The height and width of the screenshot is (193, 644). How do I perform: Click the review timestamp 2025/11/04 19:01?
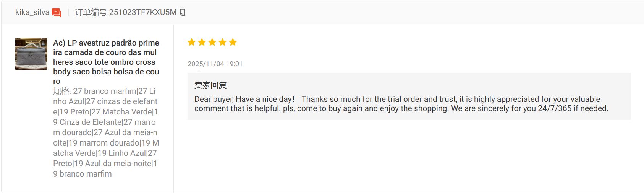click(x=215, y=64)
